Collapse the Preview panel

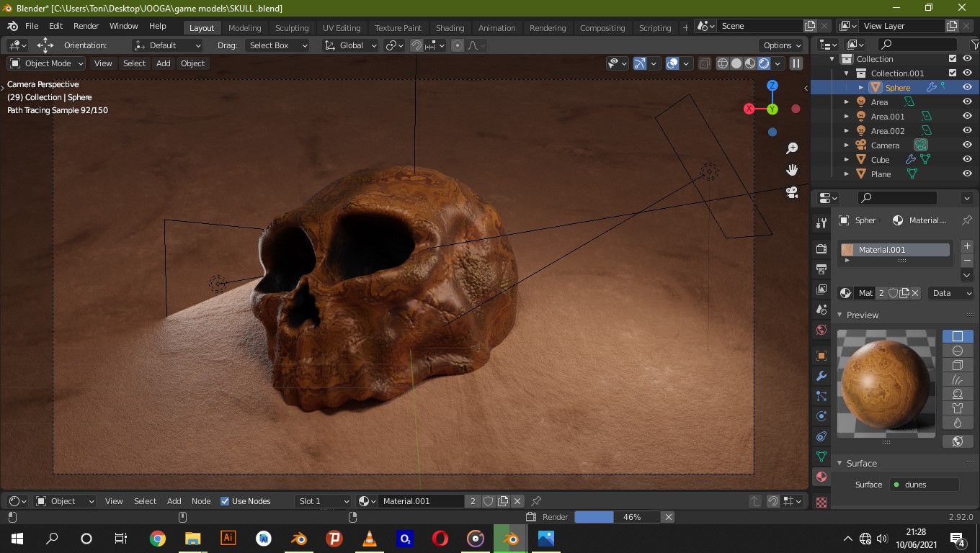[839, 315]
